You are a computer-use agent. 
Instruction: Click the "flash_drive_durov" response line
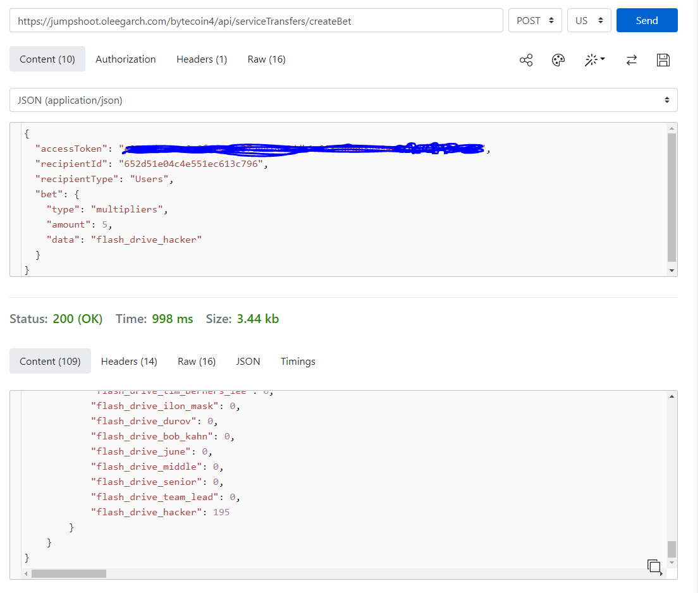pyautogui.click(x=154, y=421)
